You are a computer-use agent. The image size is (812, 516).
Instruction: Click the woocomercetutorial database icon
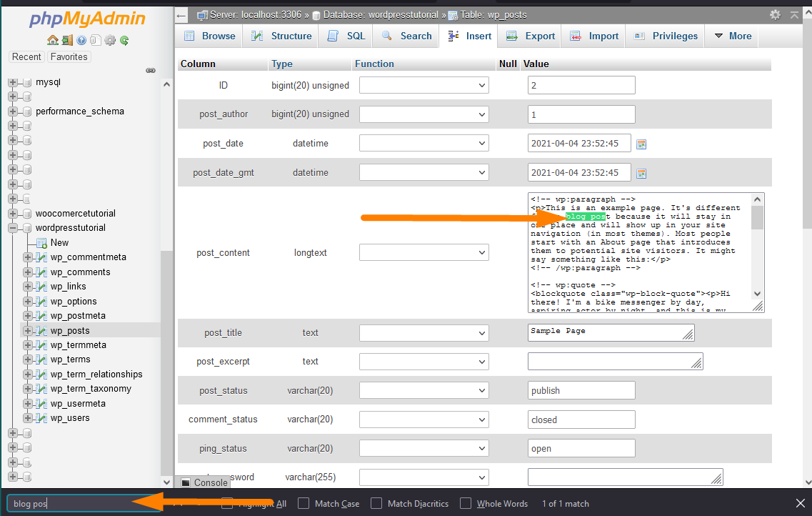click(27, 214)
